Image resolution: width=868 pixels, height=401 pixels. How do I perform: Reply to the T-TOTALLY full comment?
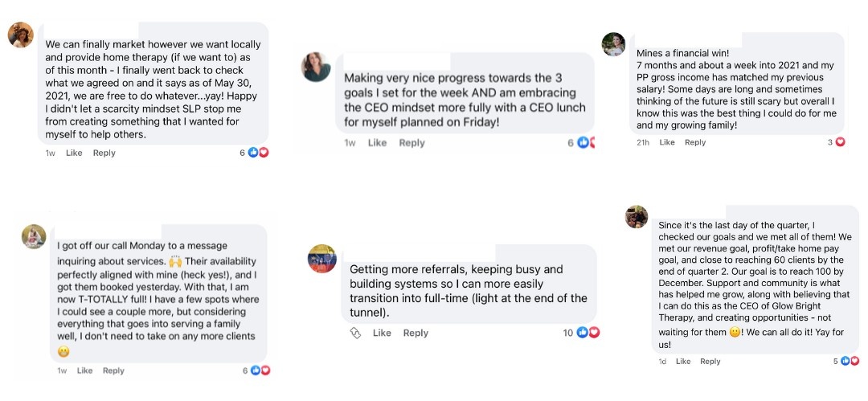(x=113, y=370)
